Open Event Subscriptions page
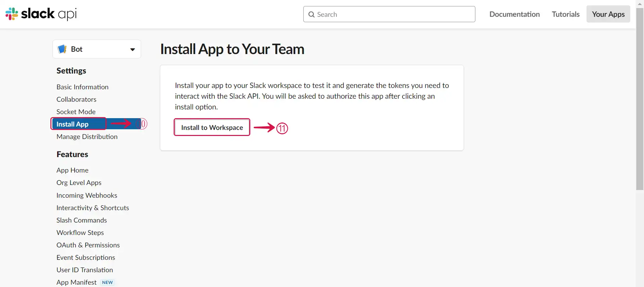The image size is (644, 287). click(86, 257)
